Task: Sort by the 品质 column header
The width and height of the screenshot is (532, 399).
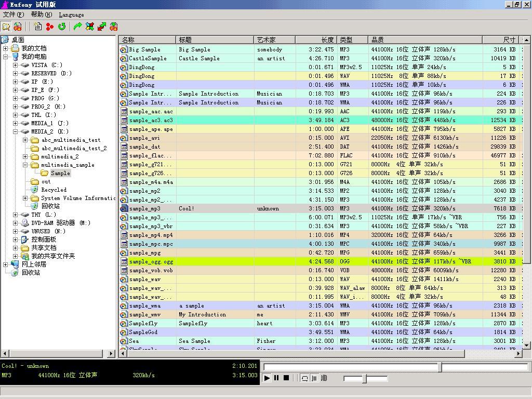Action: click(x=425, y=39)
